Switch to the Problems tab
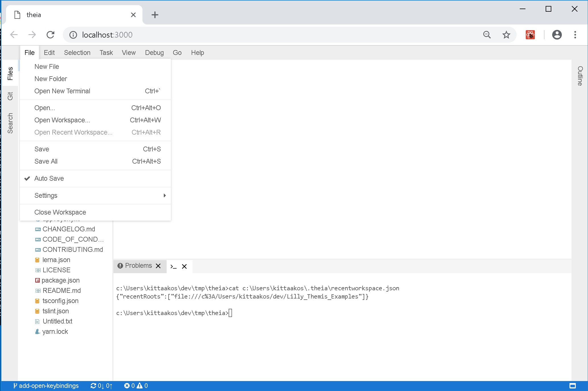The width and height of the screenshot is (588, 391). [138, 266]
